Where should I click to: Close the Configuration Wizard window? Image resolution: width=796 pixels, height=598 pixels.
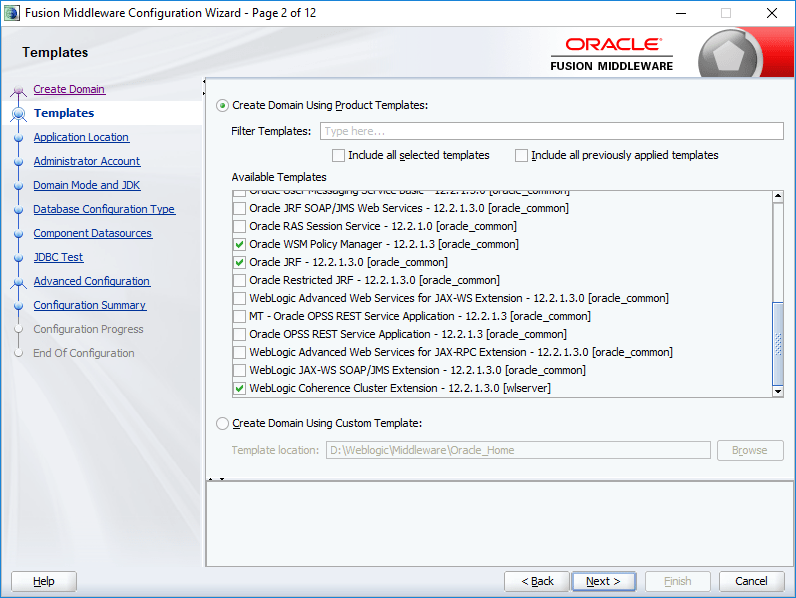(x=772, y=13)
